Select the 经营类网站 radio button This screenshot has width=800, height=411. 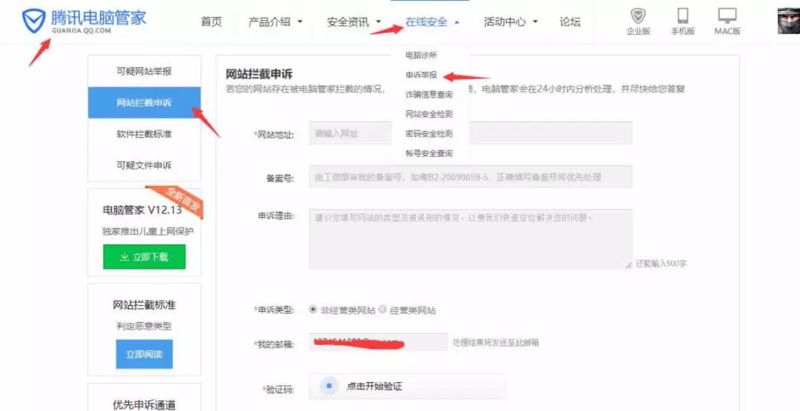click(383, 309)
